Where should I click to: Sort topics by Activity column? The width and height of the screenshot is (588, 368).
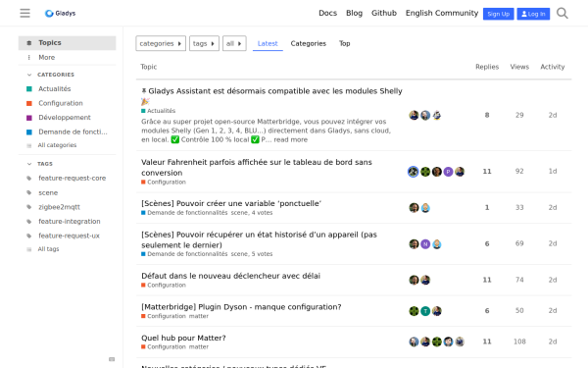[x=553, y=67]
